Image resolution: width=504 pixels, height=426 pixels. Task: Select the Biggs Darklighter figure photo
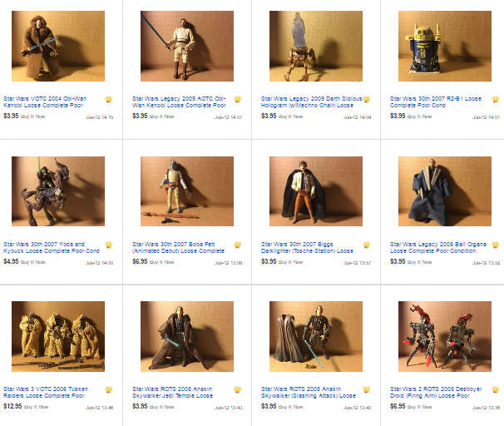coord(316,191)
